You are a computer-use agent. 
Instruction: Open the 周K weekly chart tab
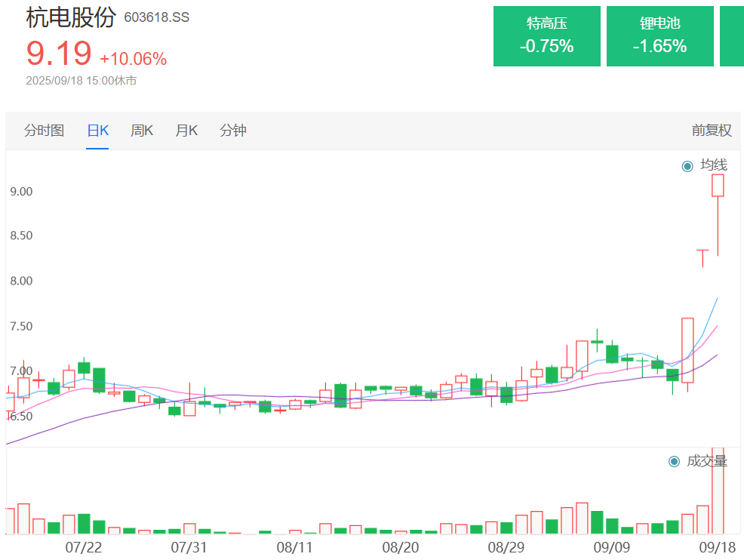point(142,130)
